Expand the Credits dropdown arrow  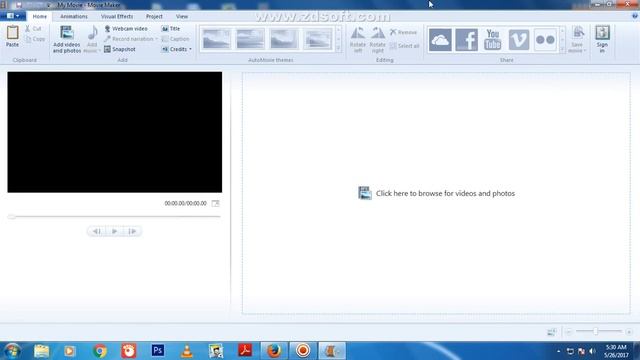pyautogui.click(x=191, y=49)
